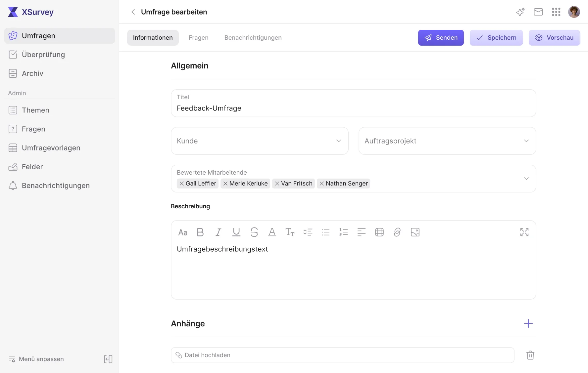The image size is (588, 373).
Task: Remove Nathan Senger tag
Action: point(322,184)
